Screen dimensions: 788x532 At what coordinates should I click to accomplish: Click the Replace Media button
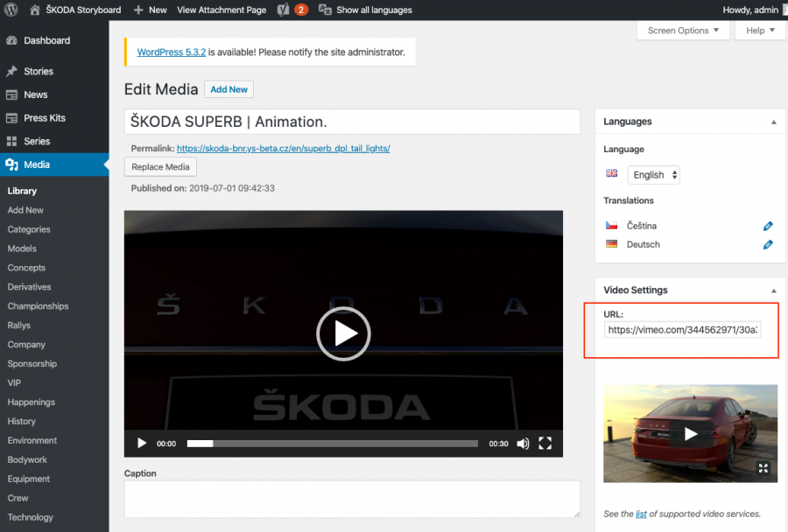pyautogui.click(x=160, y=167)
